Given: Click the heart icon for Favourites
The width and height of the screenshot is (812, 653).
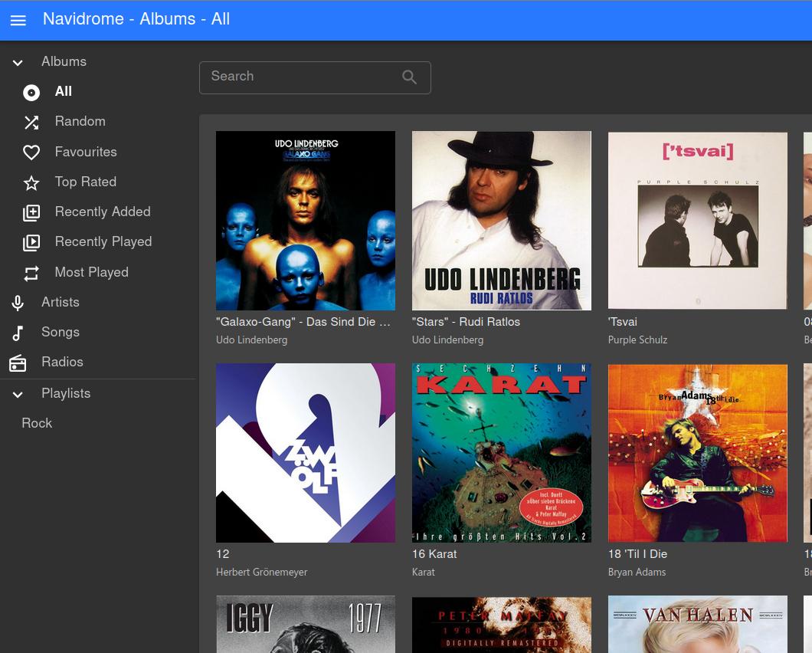Looking at the screenshot, I should (31, 153).
